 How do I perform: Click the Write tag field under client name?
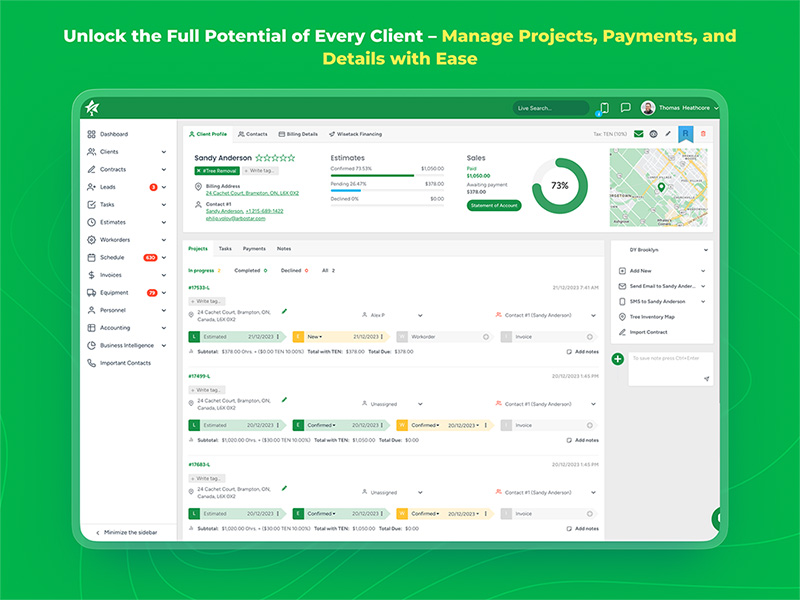(x=261, y=171)
